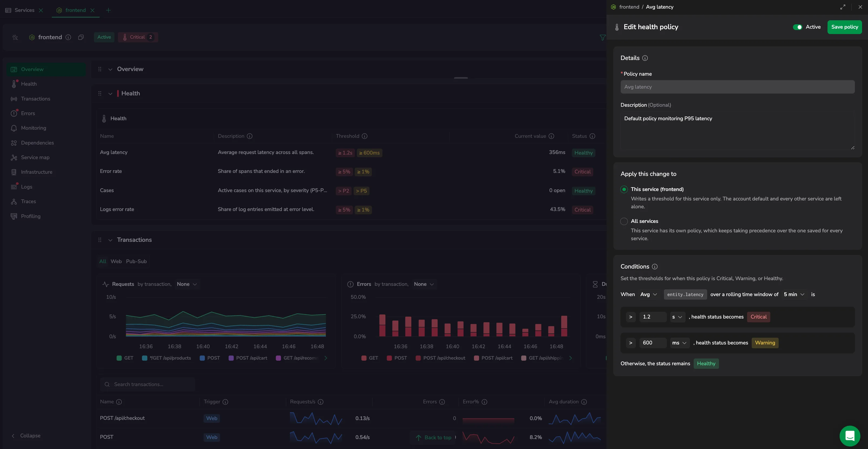Click the Critical 2 status badge
This screenshot has height=449, width=868.
[x=138, y=37]
